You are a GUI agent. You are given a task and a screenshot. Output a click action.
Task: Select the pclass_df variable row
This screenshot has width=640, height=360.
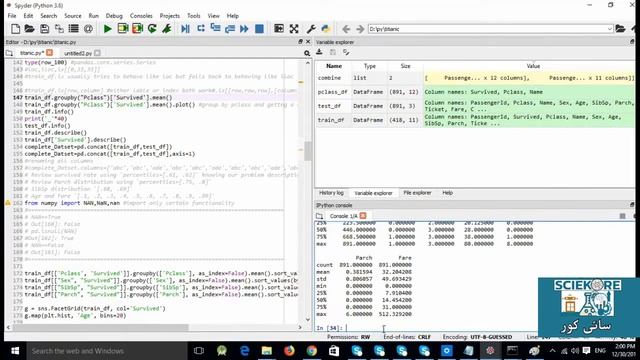point(475,92)
